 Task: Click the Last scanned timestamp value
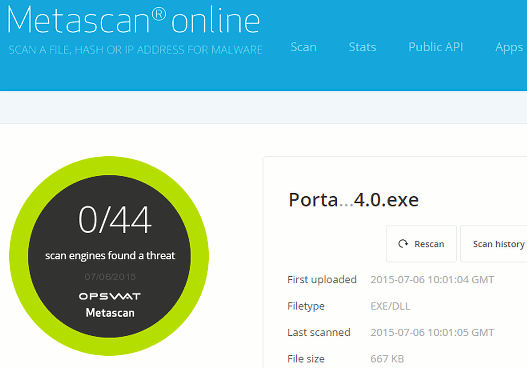(x=432, y=332)
